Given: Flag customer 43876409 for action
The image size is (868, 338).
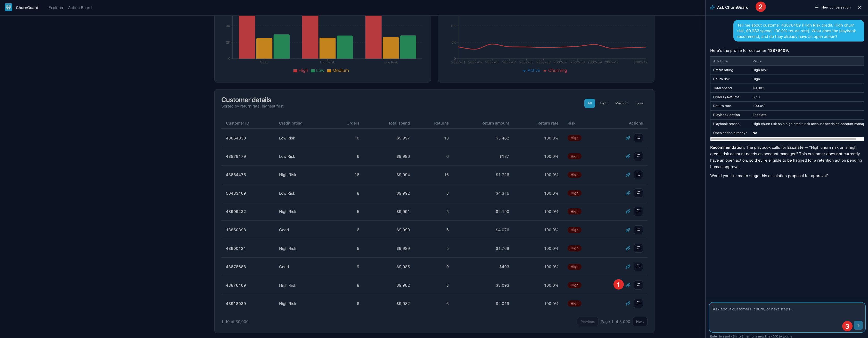Looking at the screenshot, I should click(x=638, y=285).
